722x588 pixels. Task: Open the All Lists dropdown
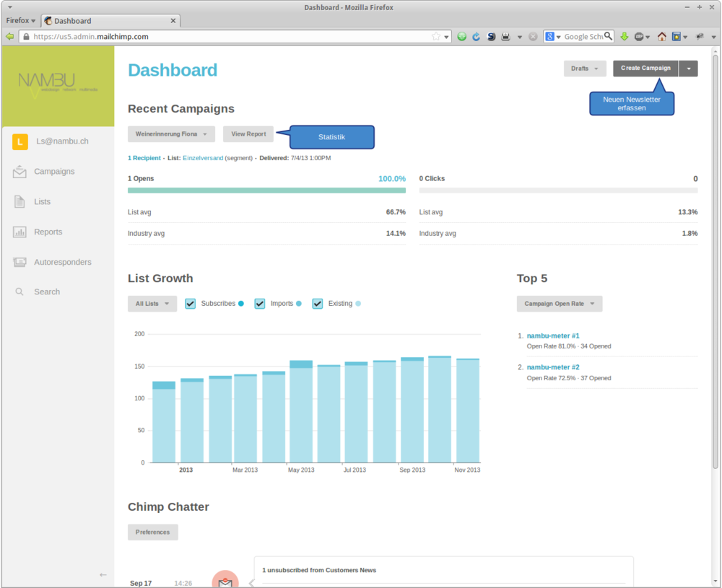coord(152,304)
